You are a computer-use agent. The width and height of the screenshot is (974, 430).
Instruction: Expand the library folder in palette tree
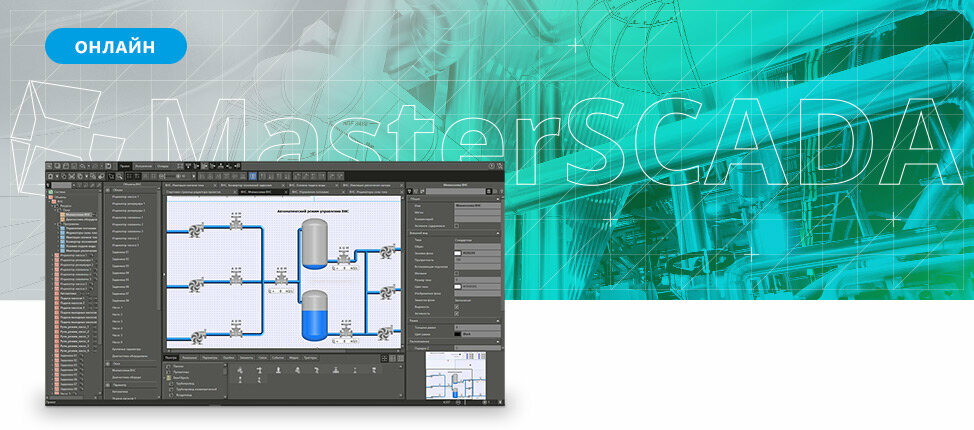pyautogui.click(x=168, y=378)
